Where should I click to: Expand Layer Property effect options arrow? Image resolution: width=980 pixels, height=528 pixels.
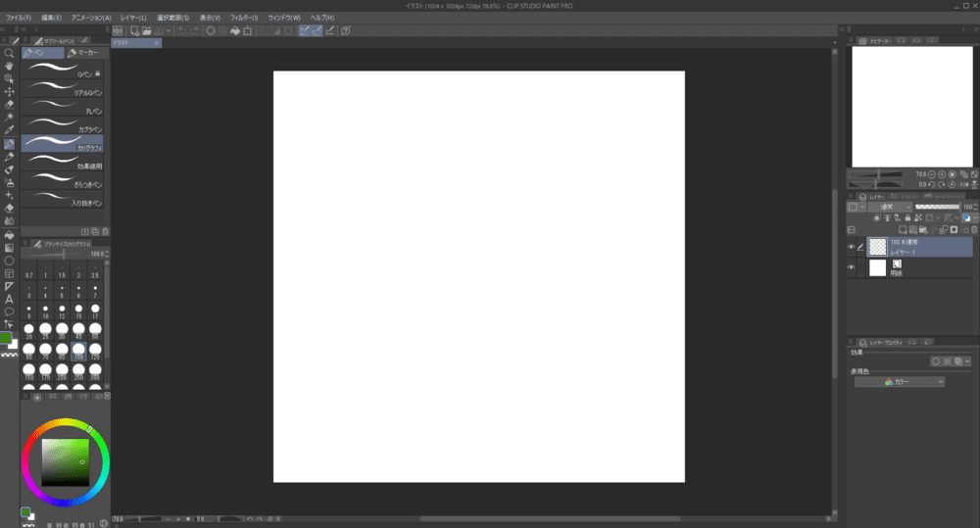967,361
